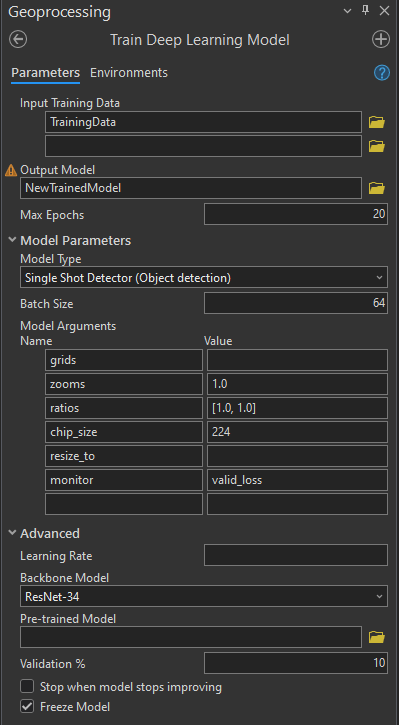Screen dimensions: 399x725
Task: Click the Output Model warning icon
Action: pos(11,171)
